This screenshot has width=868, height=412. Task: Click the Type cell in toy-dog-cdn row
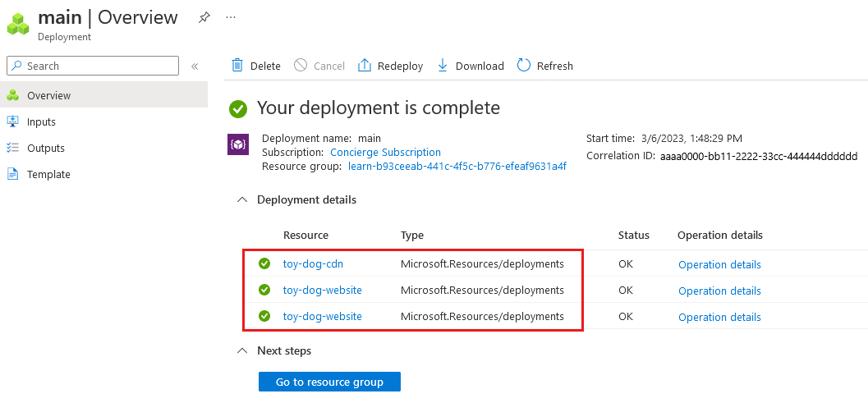click(x=482, y=263)
